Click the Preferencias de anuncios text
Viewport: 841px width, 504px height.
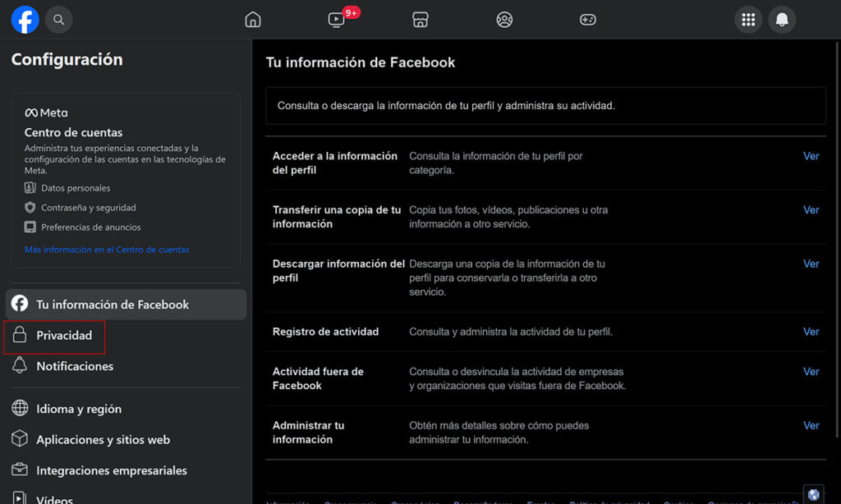coord(91,227)
